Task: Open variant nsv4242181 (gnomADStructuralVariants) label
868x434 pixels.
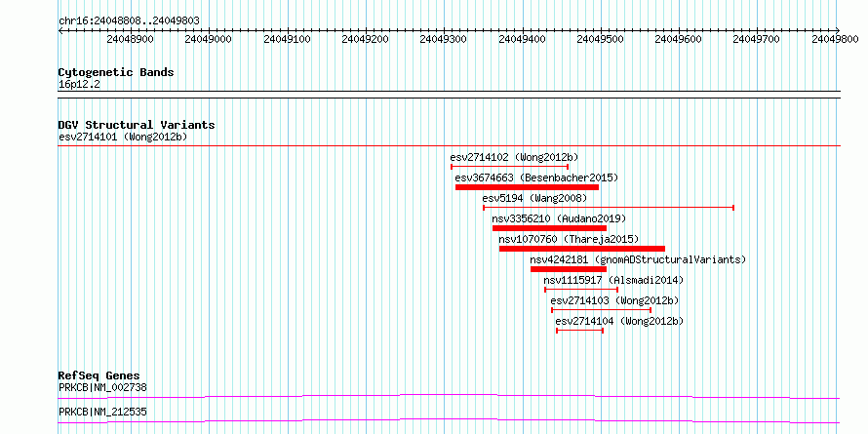Action: 638,259
